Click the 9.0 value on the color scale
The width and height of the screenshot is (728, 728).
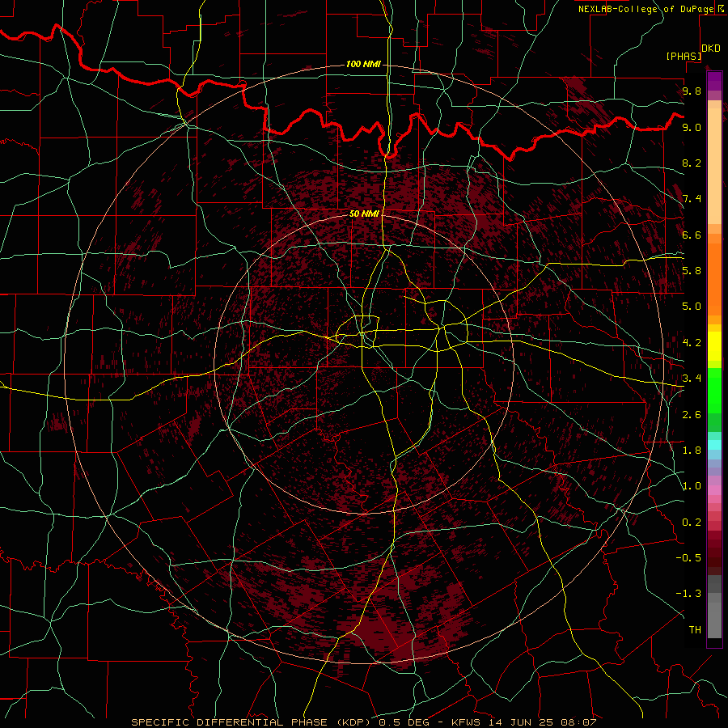pos(692,127)
